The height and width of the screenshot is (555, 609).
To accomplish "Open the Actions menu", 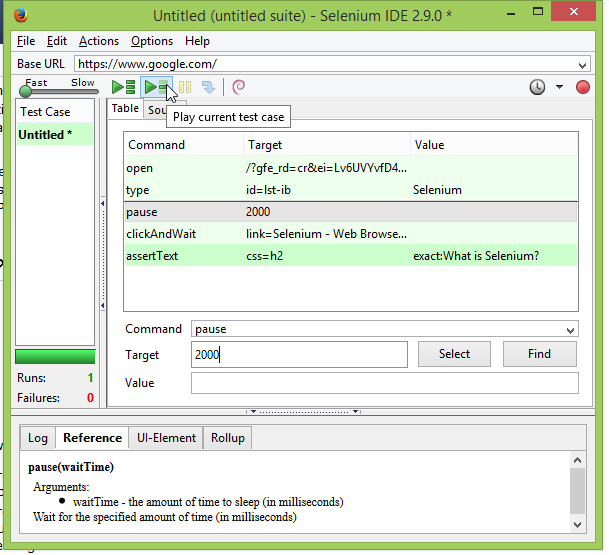I will (x=99, y=41).
